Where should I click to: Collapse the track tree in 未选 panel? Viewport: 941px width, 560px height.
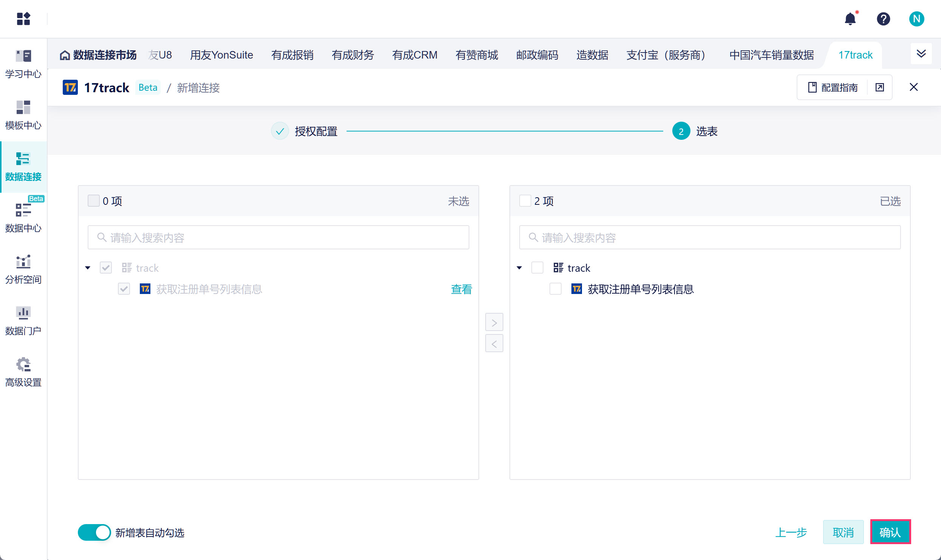88,268
